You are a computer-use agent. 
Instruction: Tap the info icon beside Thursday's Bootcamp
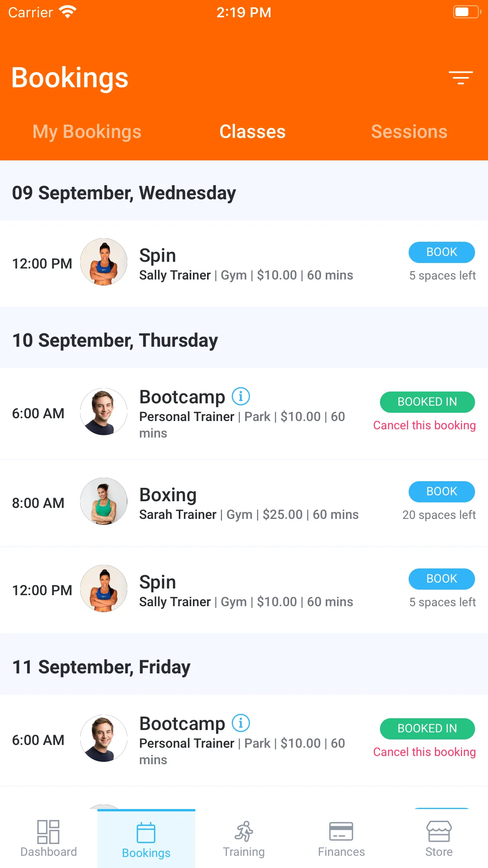241,396
